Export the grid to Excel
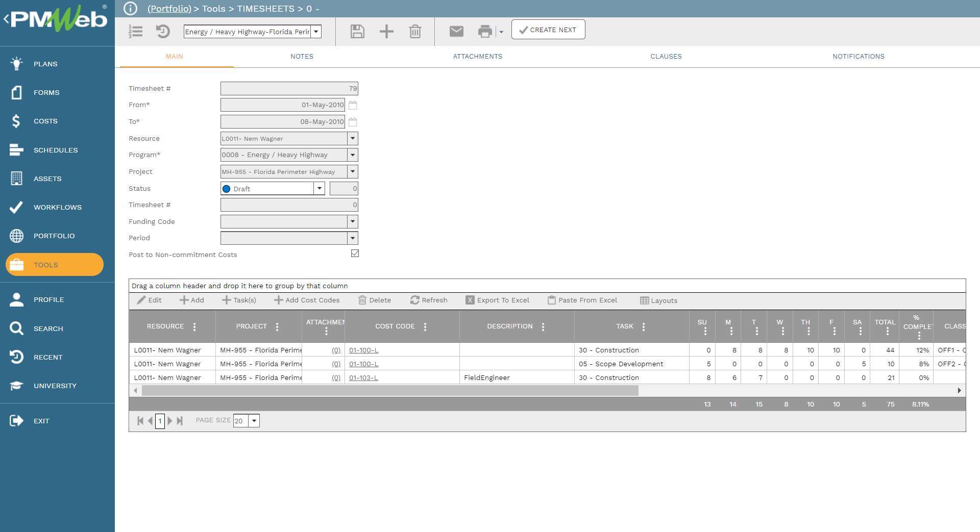980x532 pixels. tap(497, 300)
